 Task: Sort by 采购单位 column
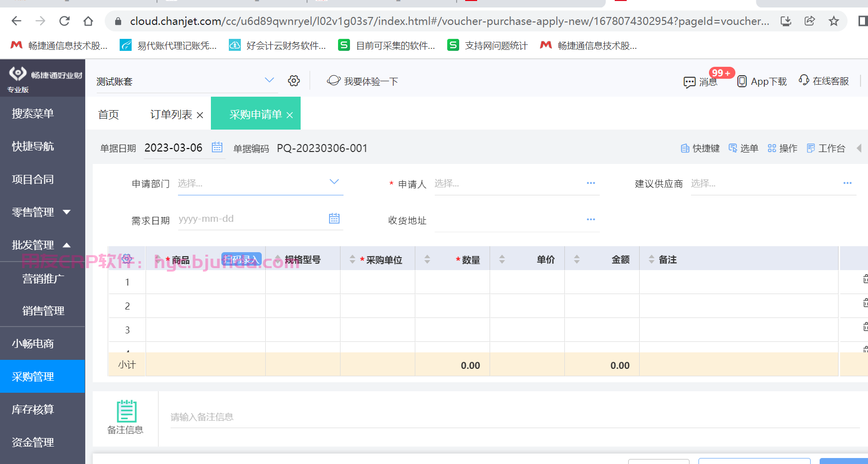352,259
